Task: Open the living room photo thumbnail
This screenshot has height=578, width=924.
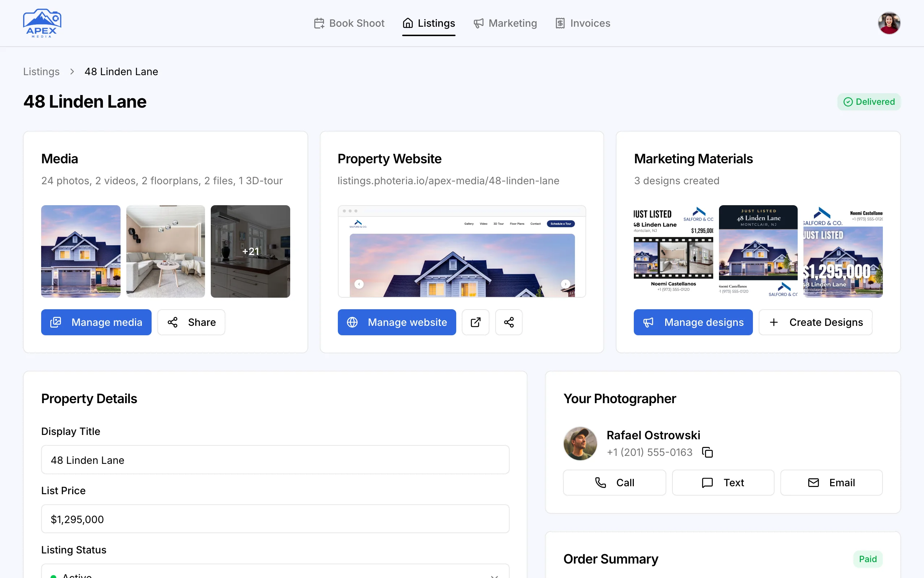Action: [165, 251]
